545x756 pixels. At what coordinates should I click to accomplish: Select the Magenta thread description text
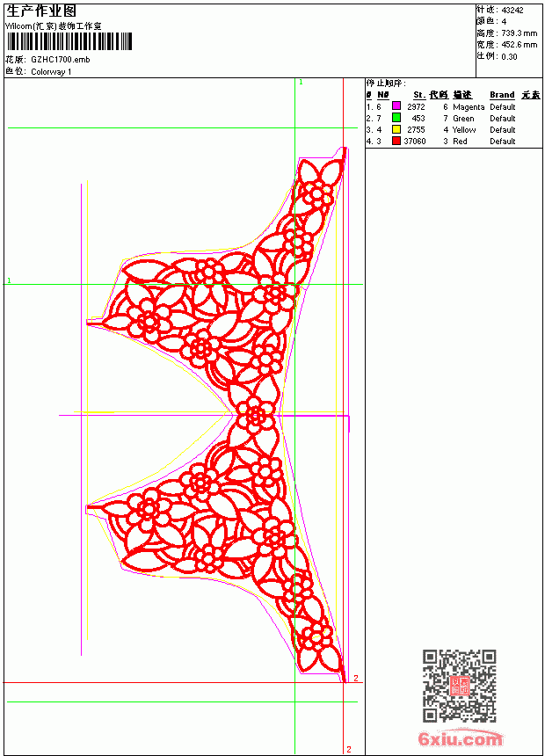coord(469,107)
